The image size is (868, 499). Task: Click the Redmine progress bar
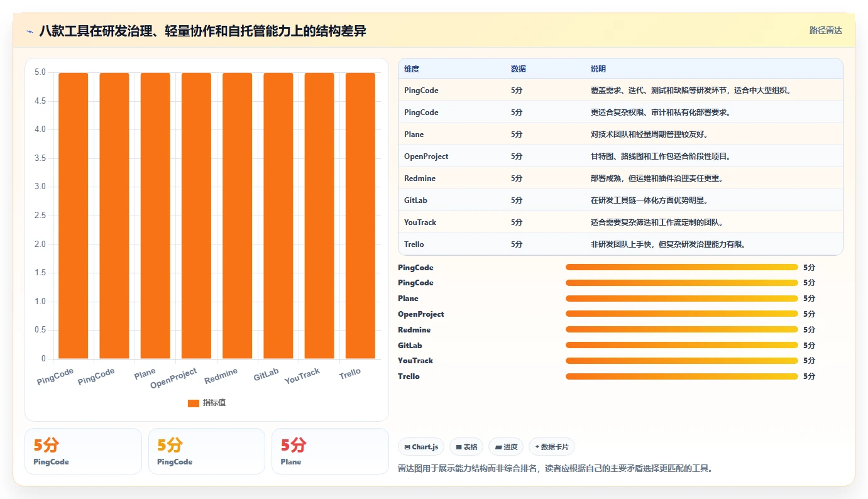pyautogui.click(x=681, y=329)
